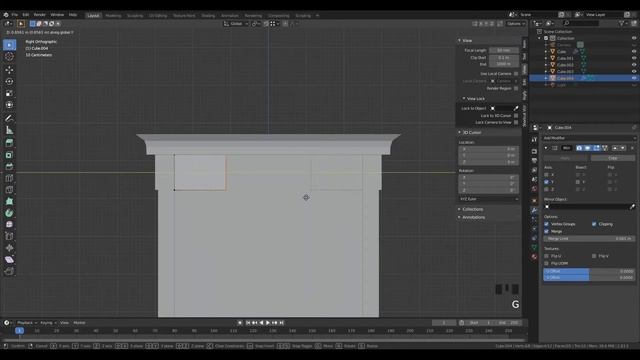Viewport: 640px width, 360px height.
Task: Switch to the Modeling workspace tab
Action: (x=113, y=16)
